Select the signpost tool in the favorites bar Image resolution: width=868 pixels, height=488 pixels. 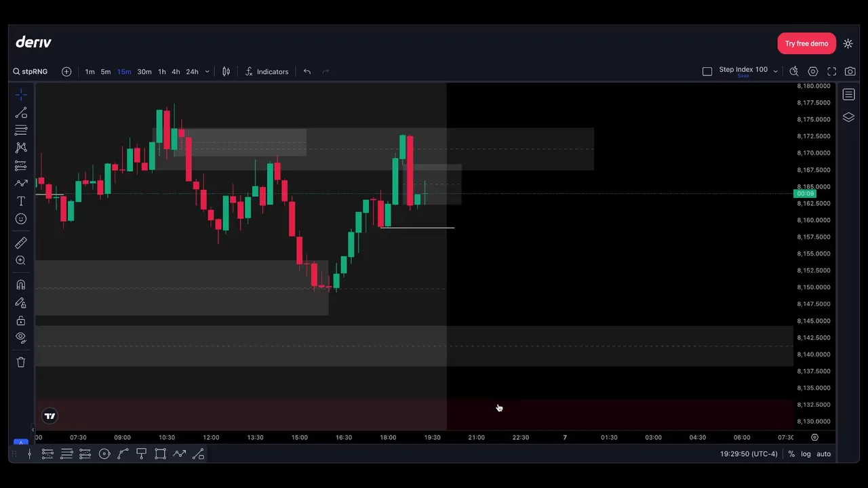coord(141,454)
